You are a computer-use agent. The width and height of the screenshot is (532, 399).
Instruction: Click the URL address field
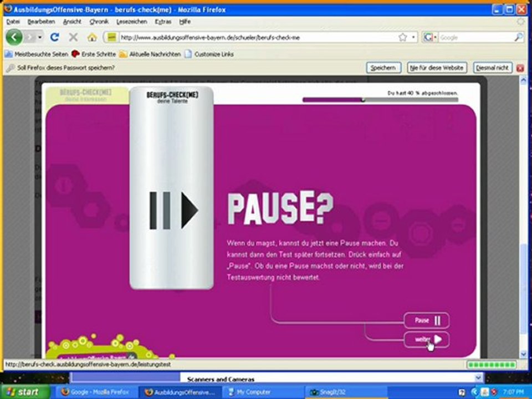coord(258,37)
